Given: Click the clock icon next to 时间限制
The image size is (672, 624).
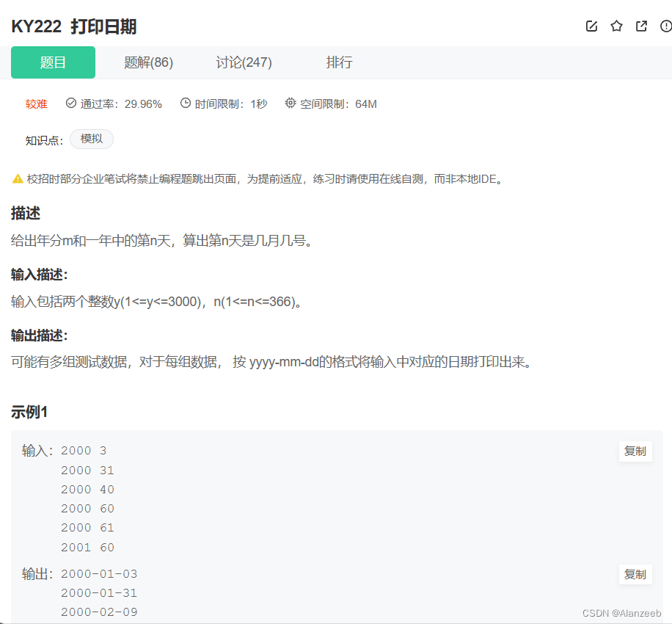Looking at the screenshot, I should [186, 104].
